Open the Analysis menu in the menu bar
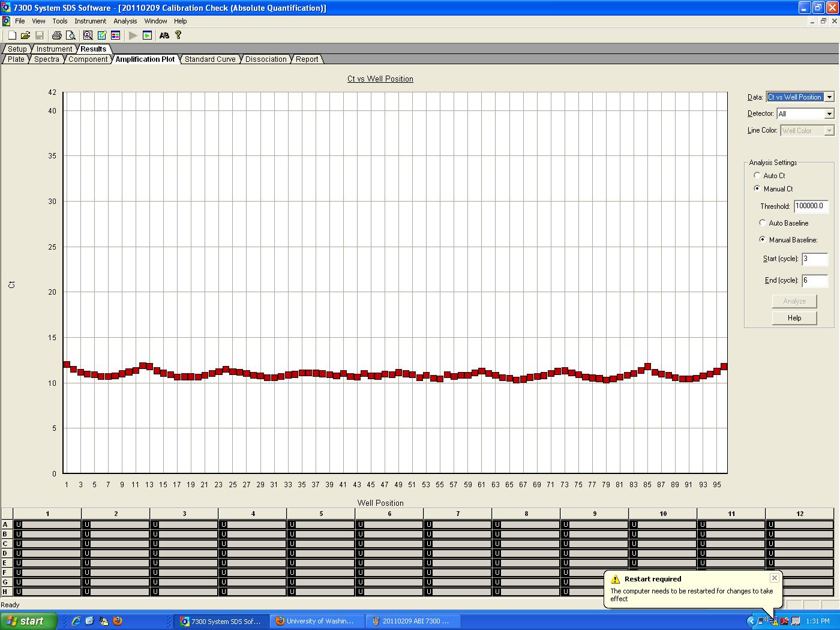840x630 pixels. pos(125,21)
